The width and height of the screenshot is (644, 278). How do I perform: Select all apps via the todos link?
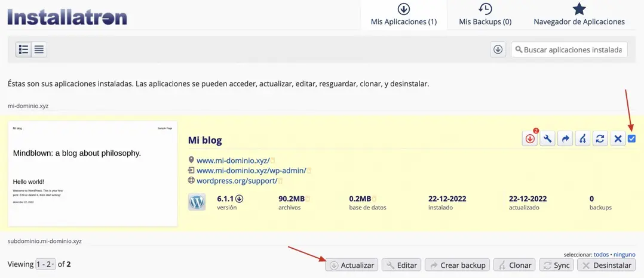(601, 255)
